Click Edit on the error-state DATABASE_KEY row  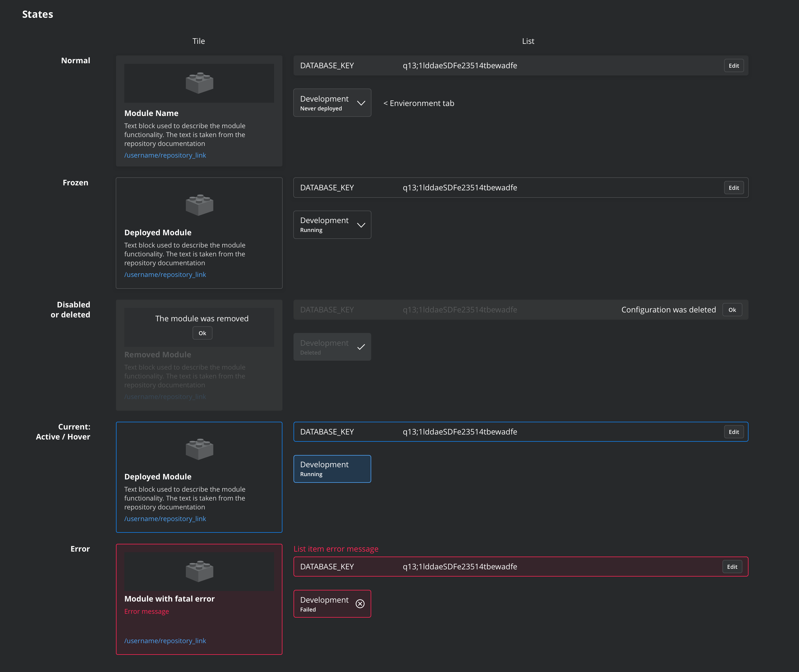point(732,567)
